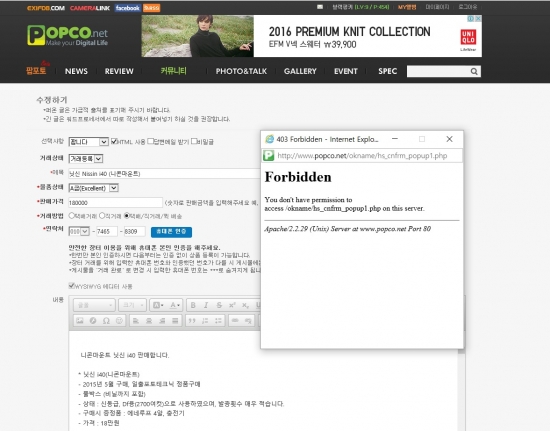Insert a block quote

tap(192, 321)
